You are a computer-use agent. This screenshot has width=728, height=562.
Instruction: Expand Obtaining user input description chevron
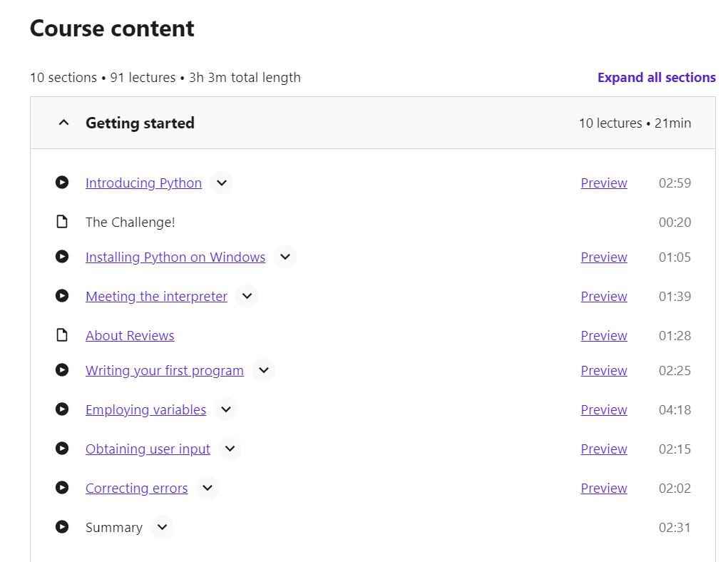pyautogui.click(x=230, y=449)
